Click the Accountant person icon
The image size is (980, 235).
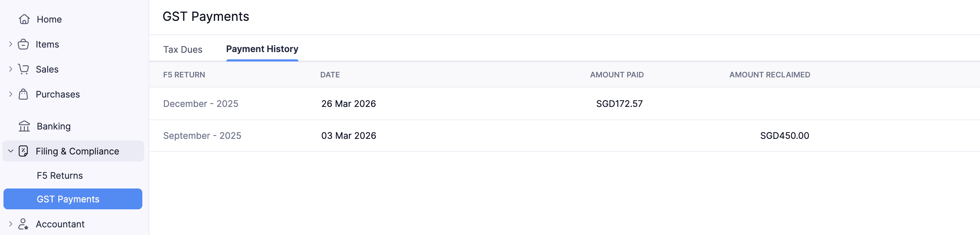pyautogui.click(x=23, y=224)
